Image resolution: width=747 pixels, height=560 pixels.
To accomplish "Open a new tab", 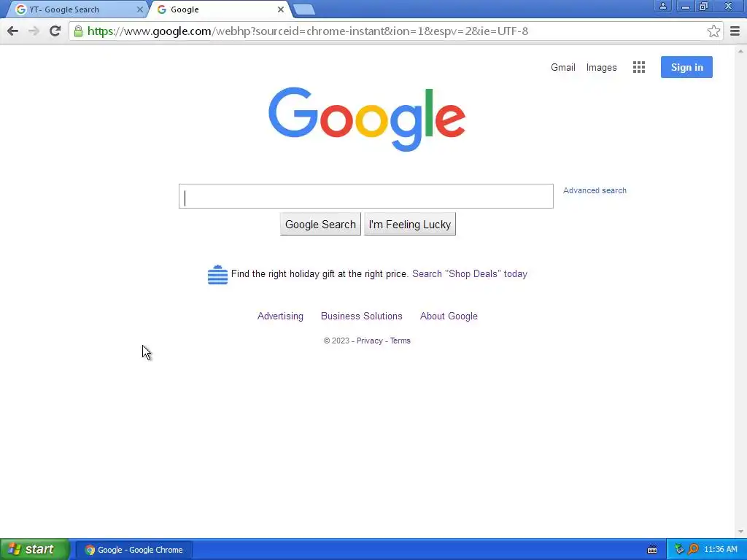I will pyautogui.click(x=304, y=9).
